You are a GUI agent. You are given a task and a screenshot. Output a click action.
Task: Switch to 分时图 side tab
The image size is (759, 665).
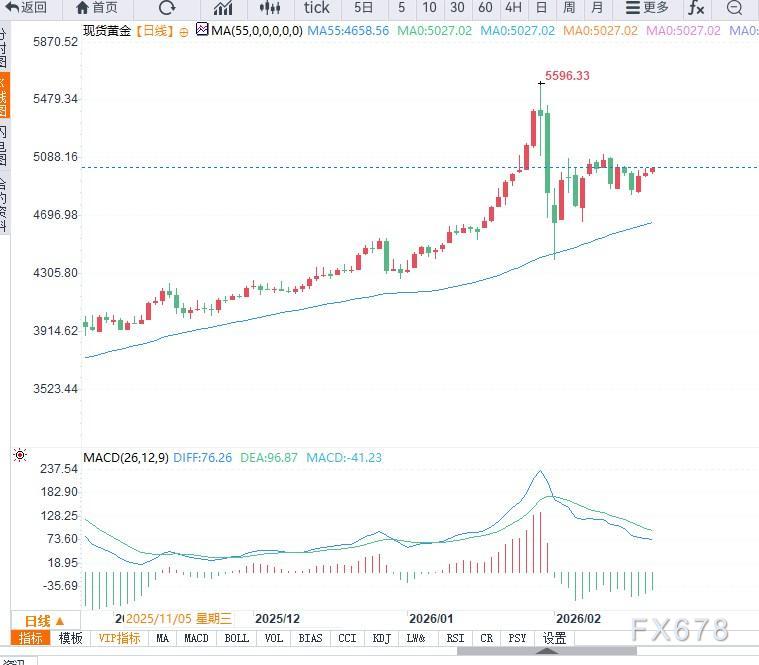click(3, 46)
